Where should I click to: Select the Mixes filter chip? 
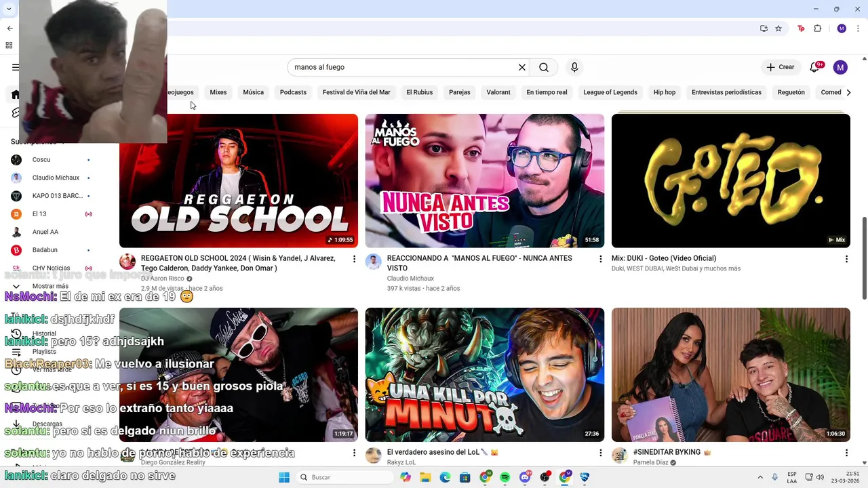218,92
